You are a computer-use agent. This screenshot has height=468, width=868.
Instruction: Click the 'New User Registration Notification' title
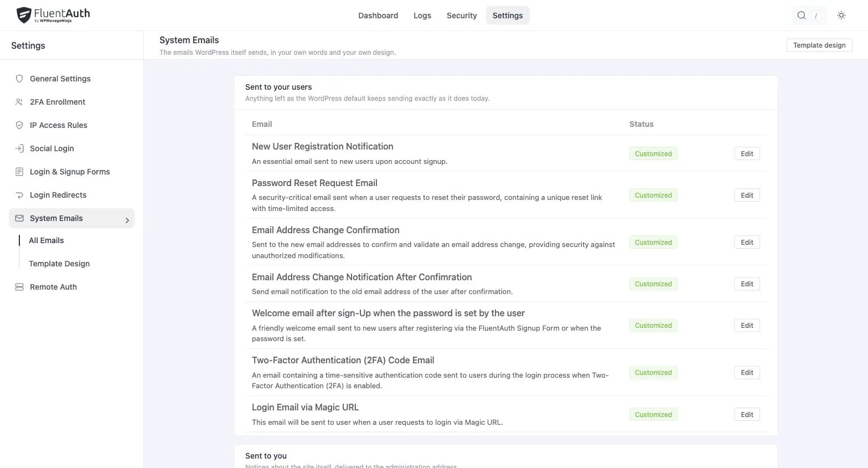(x=322, y=146)
